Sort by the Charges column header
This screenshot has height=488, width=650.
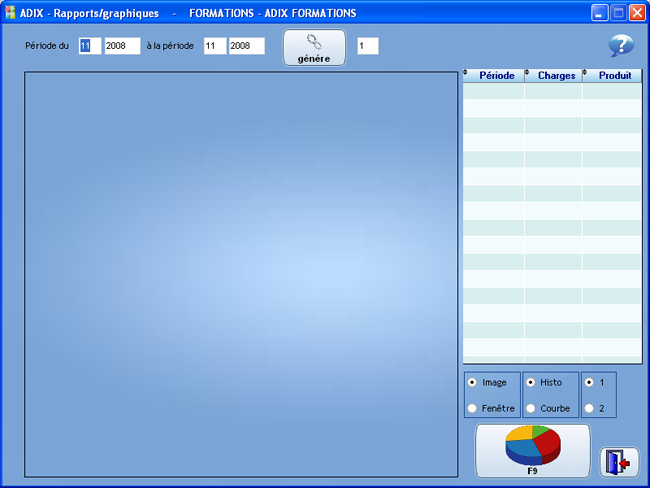pos(553,76)
